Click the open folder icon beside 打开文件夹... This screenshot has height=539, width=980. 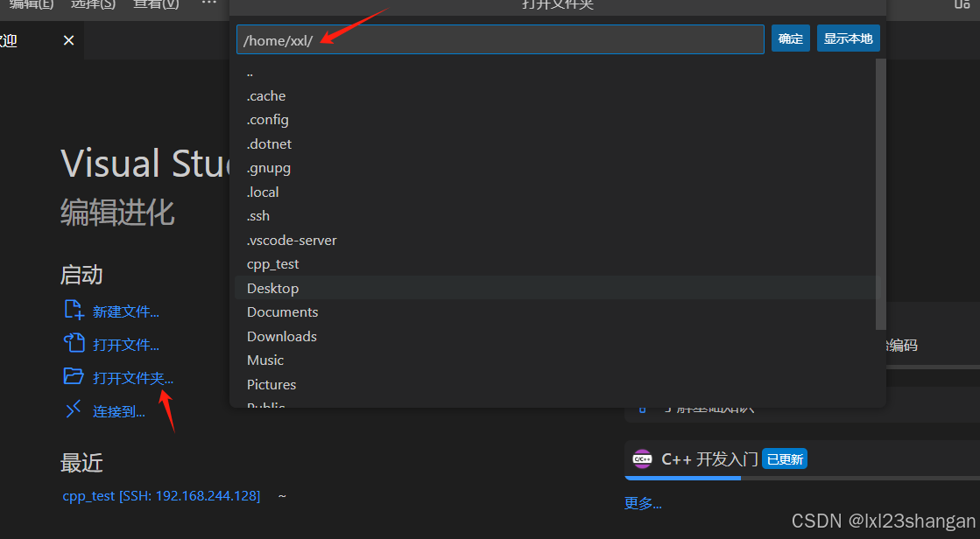[x=73, y=376]
